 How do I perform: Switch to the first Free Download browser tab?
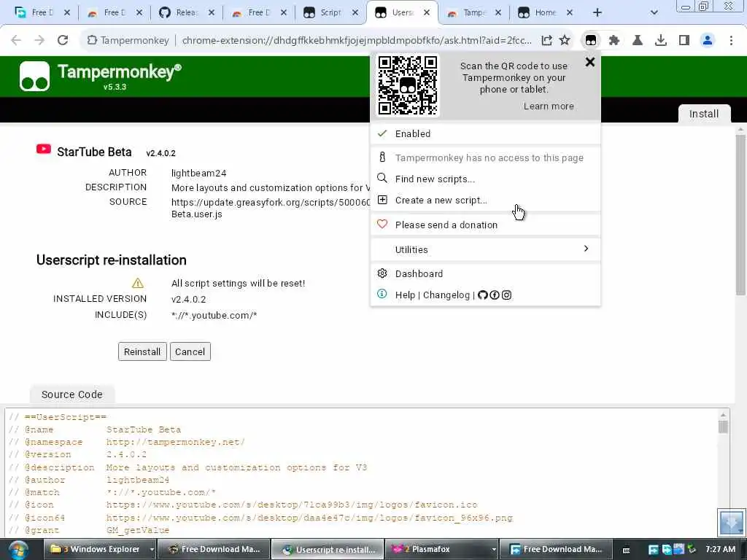[x=42, y=13]
